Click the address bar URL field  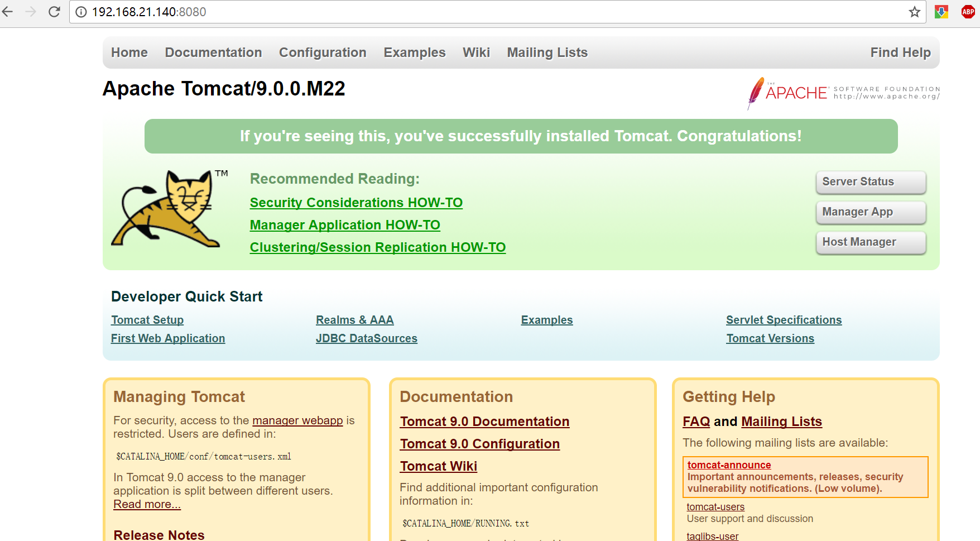(x=497, y=12)
